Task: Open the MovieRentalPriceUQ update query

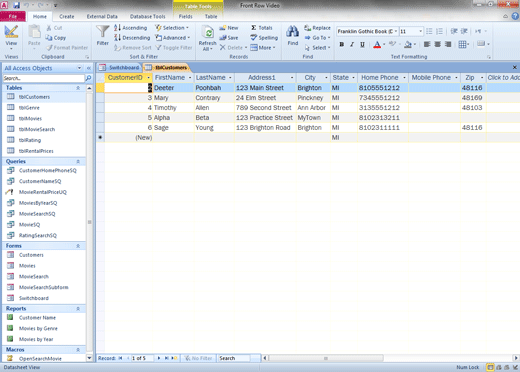Action: point(42,192)
